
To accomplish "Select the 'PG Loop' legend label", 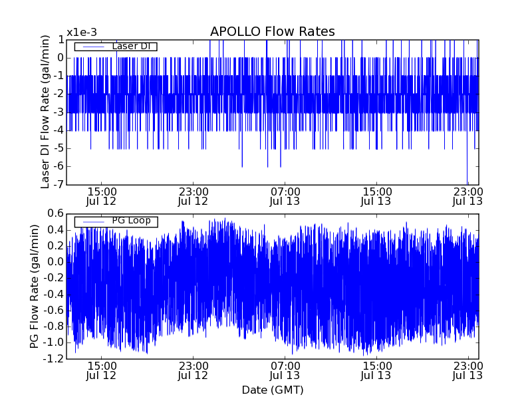I will click(x=131, y=221).
